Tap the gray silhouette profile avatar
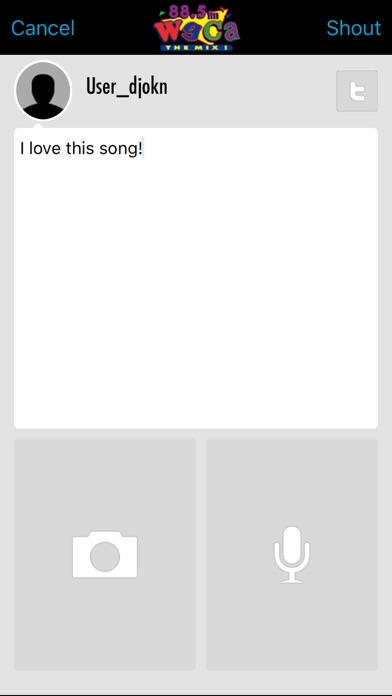The height and width of the screenshot is (696, 392). tap(43, 91)
